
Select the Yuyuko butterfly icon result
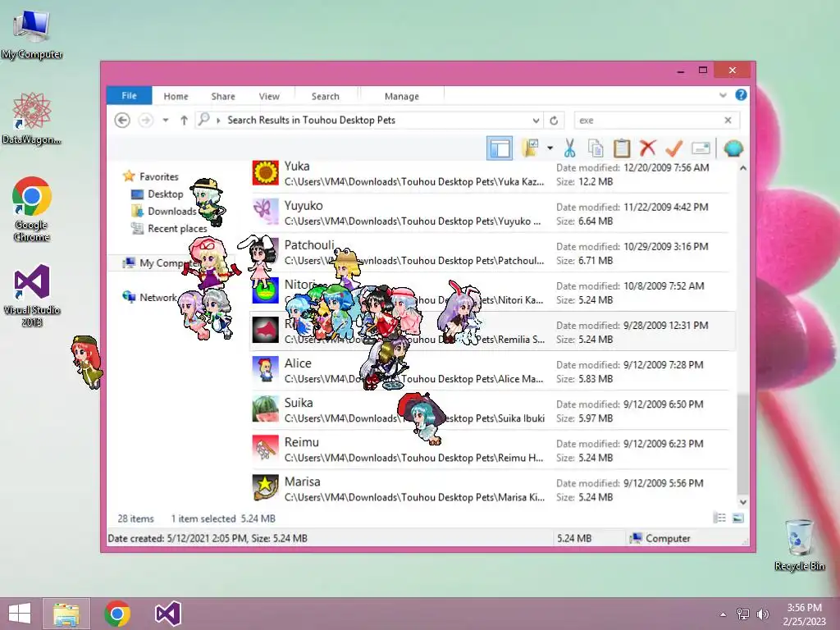(x=265, y=212)
